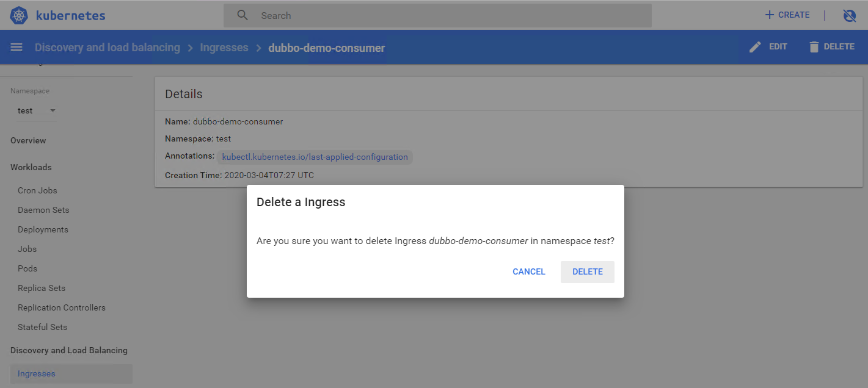Navigate to Discovery and load balancing breadcrumb
This screenshot has width=868, height=388.
coord(108,48)
